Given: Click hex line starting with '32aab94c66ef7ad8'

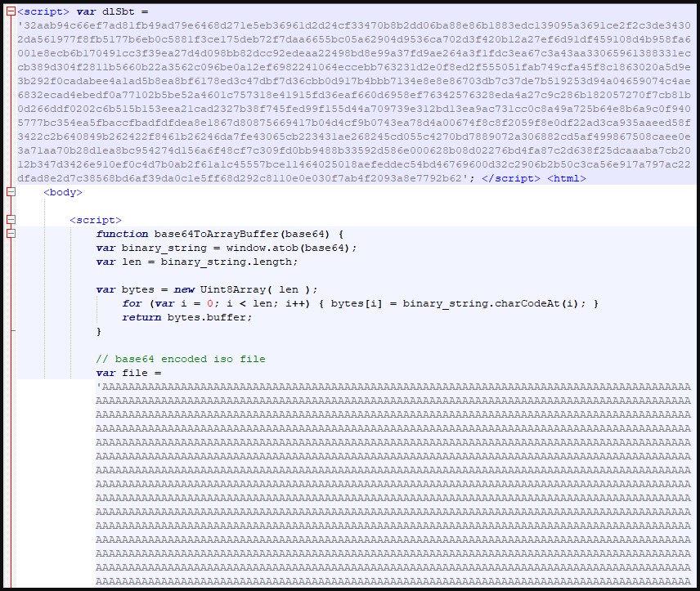Looking at the screenshot, I should 354,26.
